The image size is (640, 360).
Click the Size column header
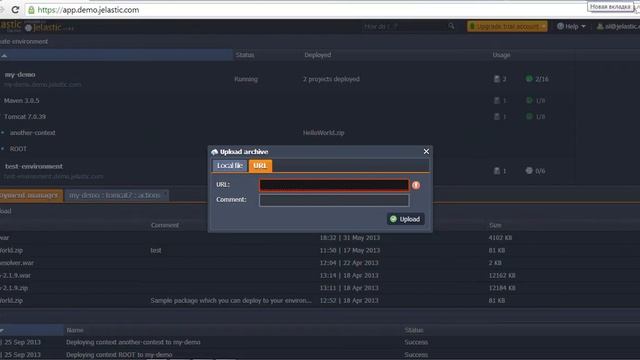(x=495, y=225)
